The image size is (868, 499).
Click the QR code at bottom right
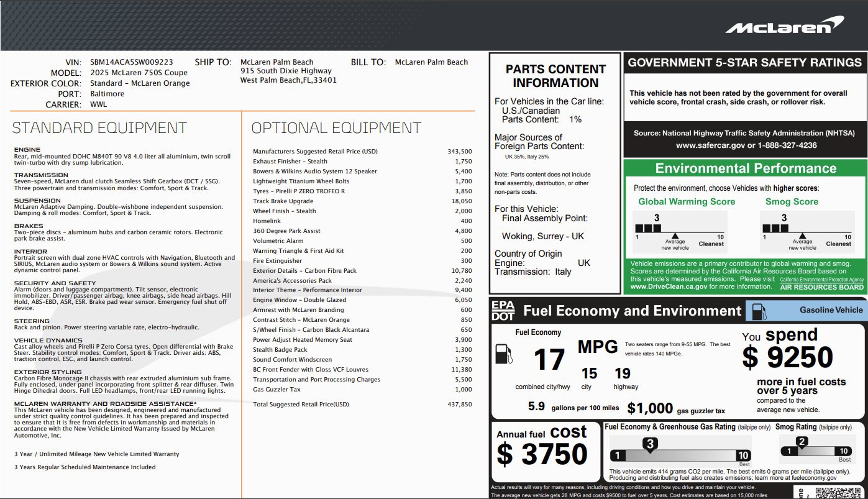pos(839,492)
